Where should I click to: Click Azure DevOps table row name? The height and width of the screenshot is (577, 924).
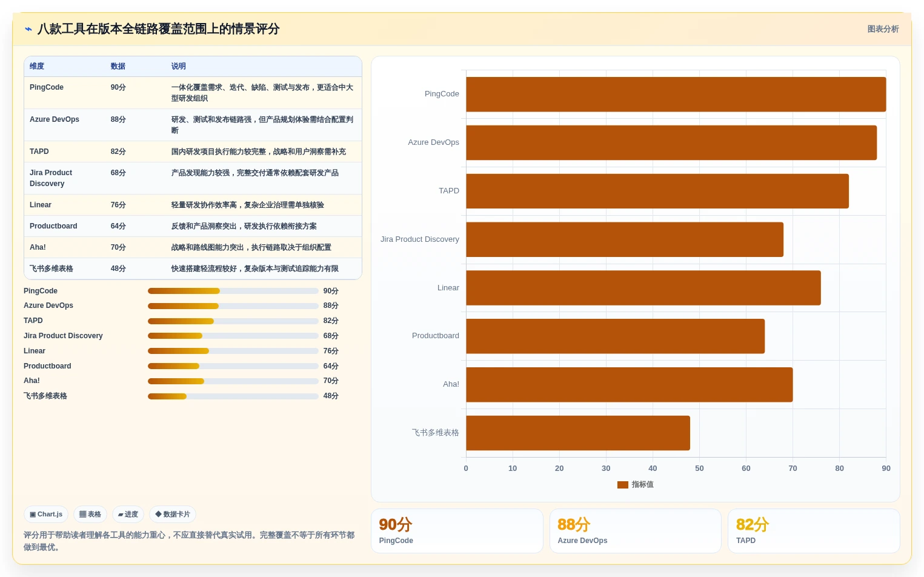pos(55,119)
